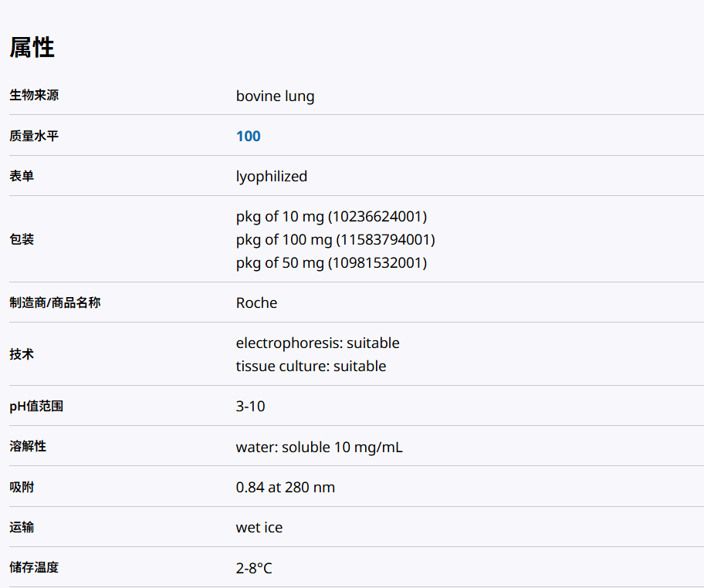Click the 'wet ice' shipping value
This screenshot has width=704, height=588.
point(259,528)
